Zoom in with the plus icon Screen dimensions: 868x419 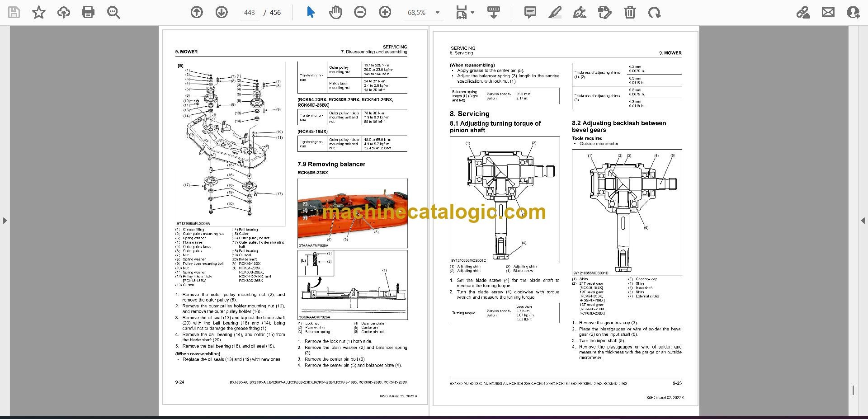coord(385,12)
